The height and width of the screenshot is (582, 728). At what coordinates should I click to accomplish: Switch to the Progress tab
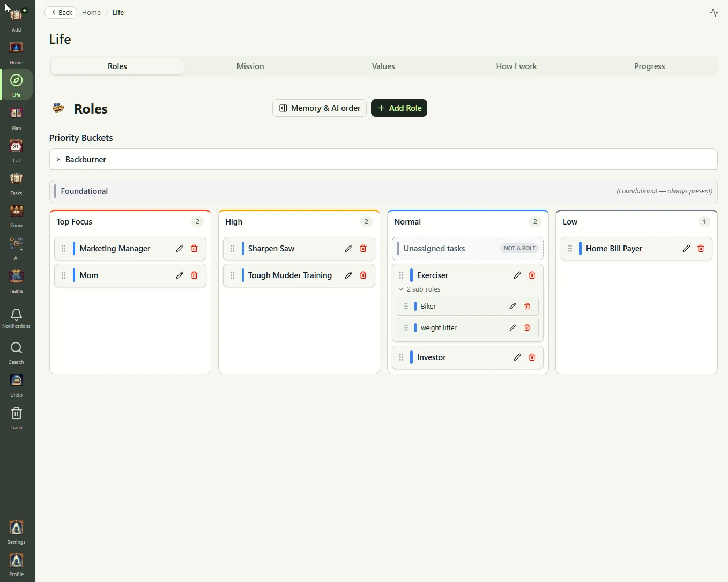649,66
